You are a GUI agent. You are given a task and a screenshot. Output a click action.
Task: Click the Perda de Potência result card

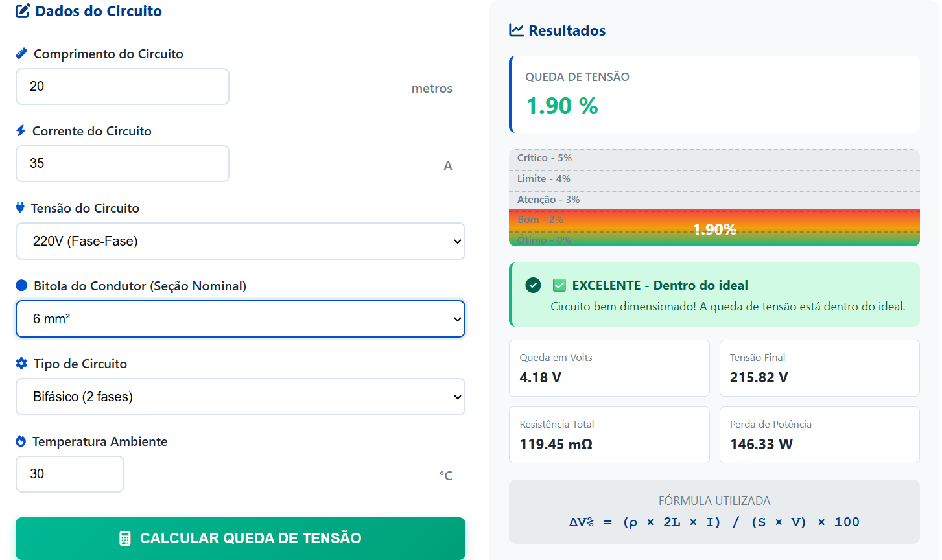(819, 435)
